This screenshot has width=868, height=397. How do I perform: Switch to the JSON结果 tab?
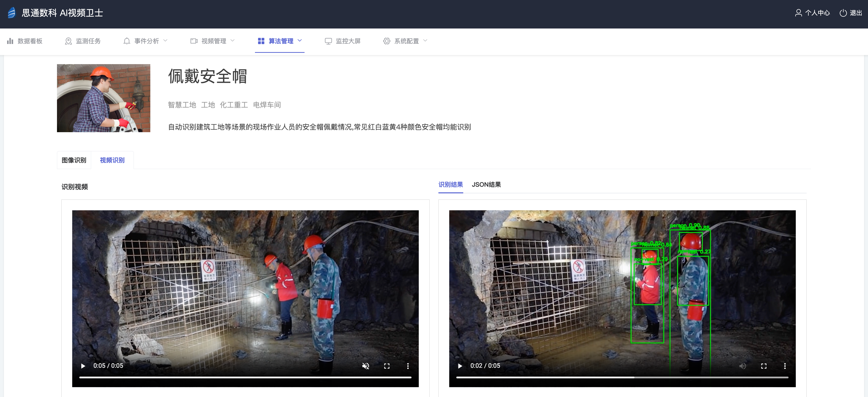(x=486, y=184)
